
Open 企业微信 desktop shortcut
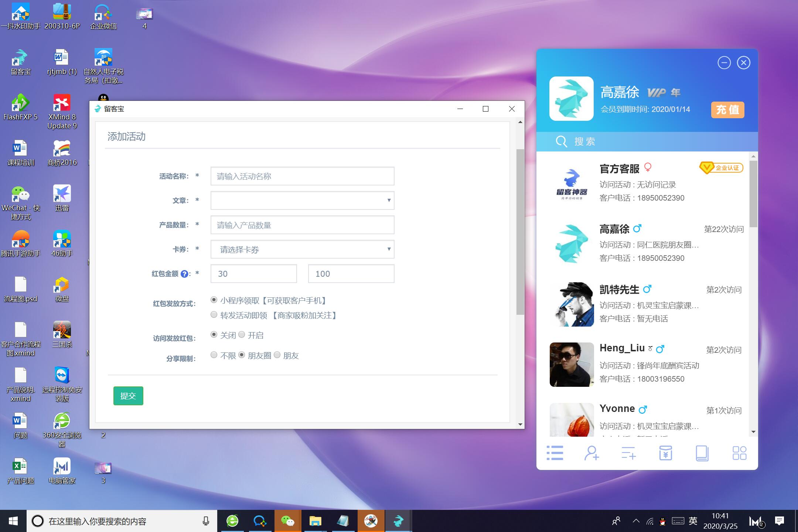[103, 17]
